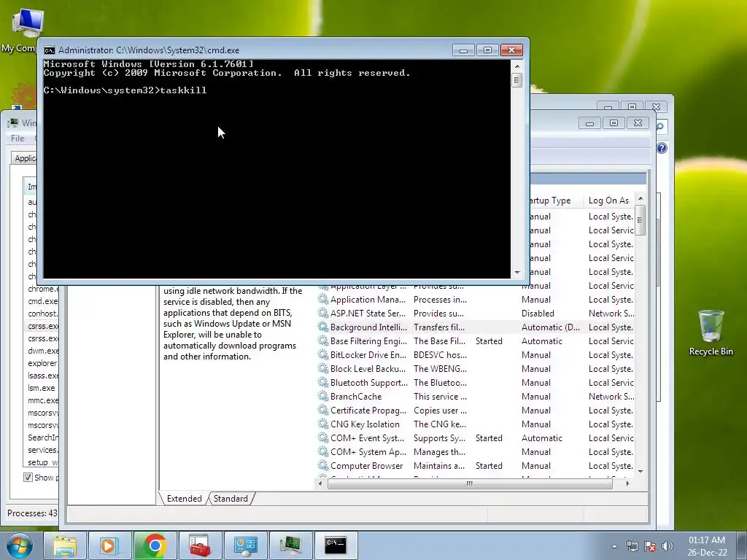
Task: Select the mmc.exe process row
Action: coord(43,400)
